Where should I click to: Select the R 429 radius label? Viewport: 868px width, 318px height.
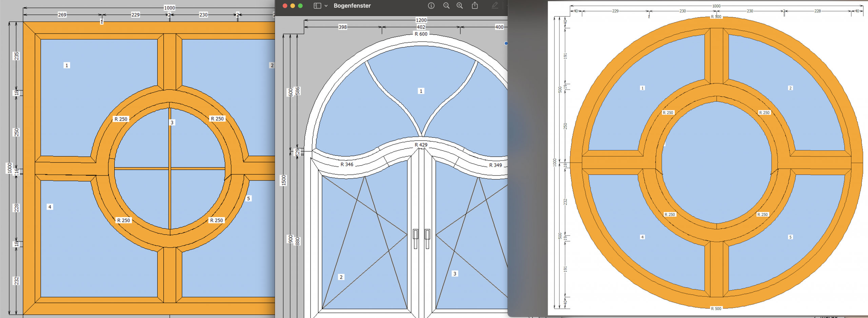421,145
